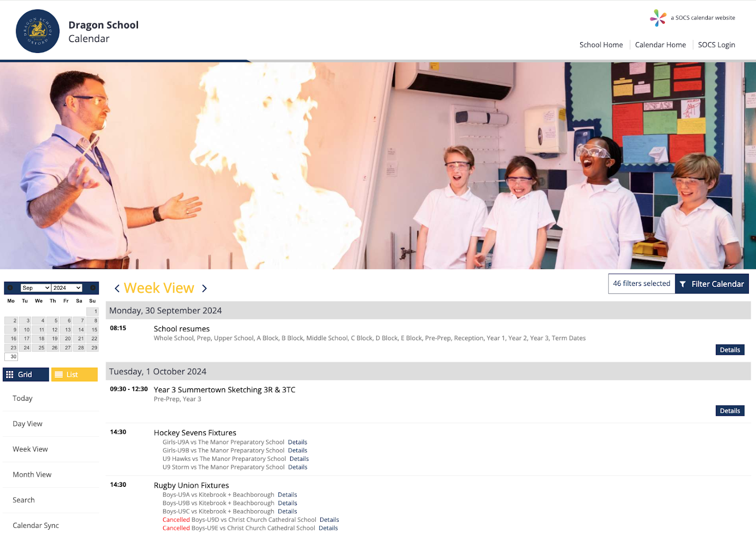The width and height of the screenshot is (756, 535).
Task: Open Details for School resumes event
Action: [x=730, y=350]
